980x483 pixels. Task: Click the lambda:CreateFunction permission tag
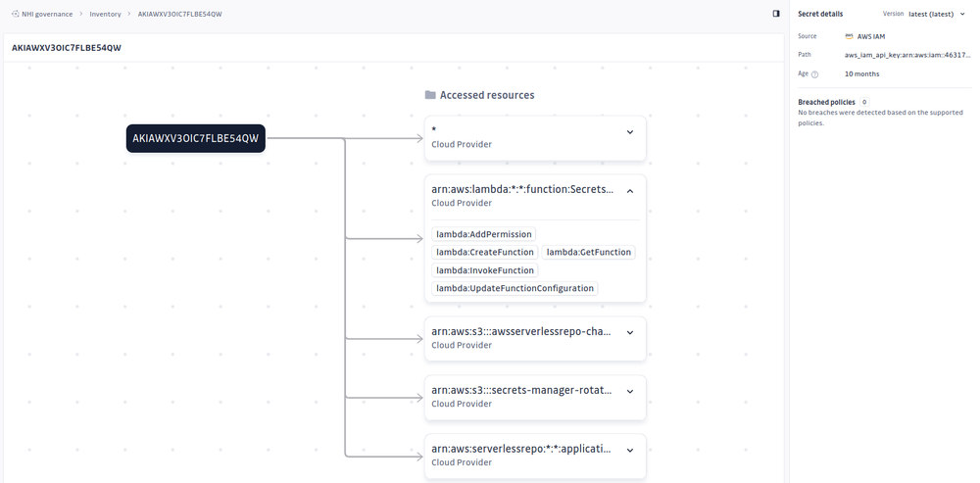tap(484, 253)
